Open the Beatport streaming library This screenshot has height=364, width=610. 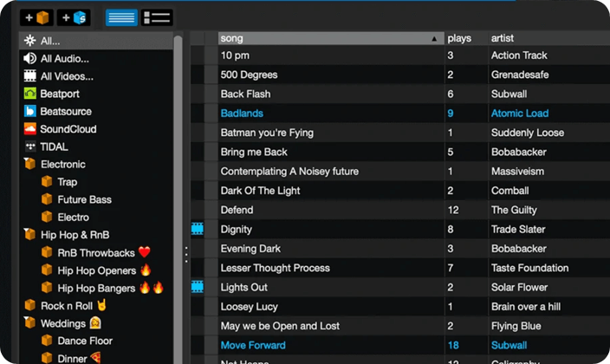point(59,94)
